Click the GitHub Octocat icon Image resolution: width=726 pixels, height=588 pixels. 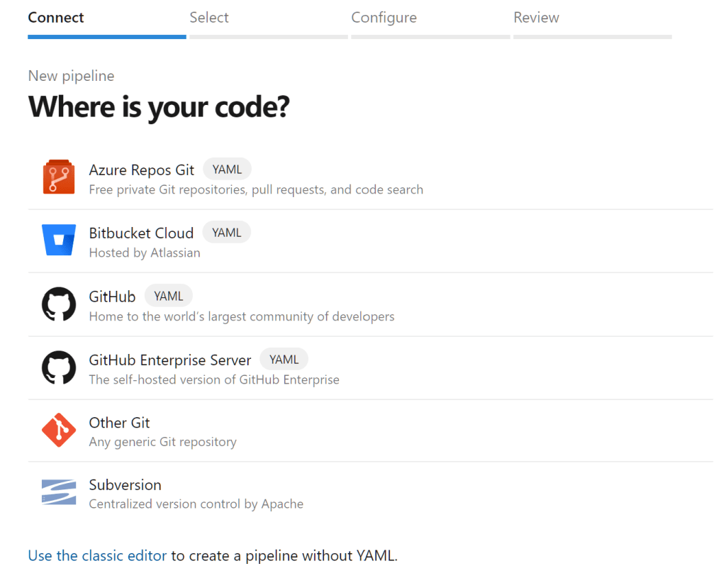pos(58,304)
